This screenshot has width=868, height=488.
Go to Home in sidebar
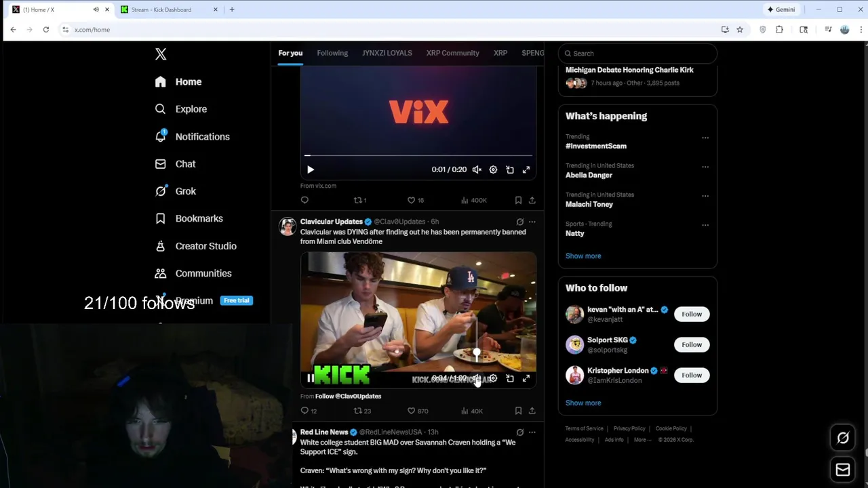(178, 82)
